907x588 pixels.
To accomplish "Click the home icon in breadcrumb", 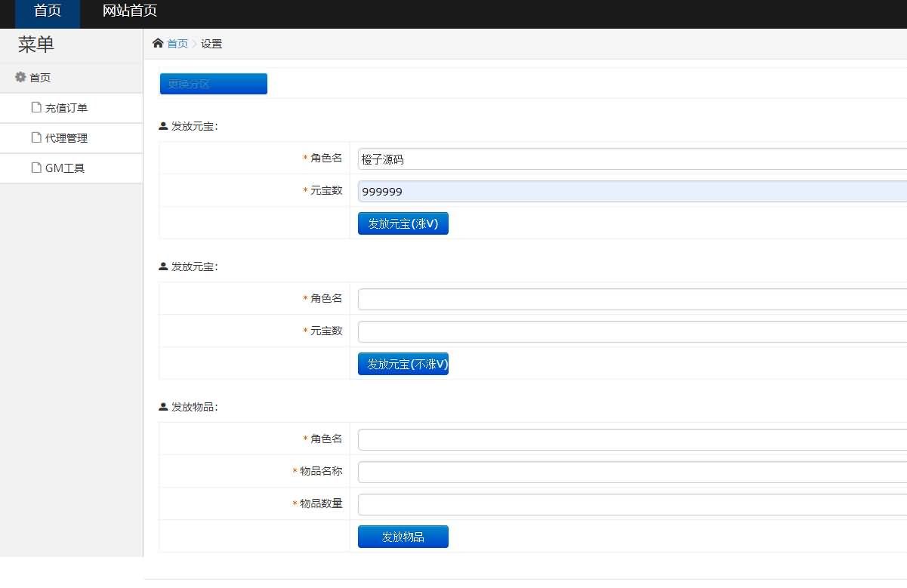I will point(158,44).
